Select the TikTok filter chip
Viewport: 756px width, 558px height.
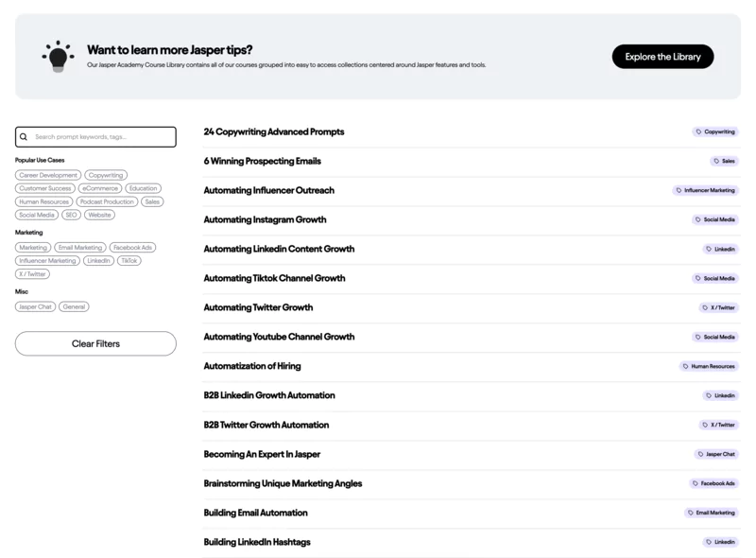tap(129, 261)
